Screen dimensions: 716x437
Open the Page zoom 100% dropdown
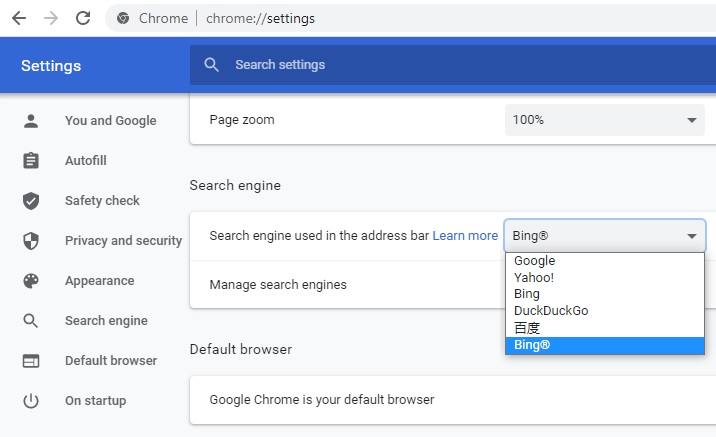tap(604, 120)
